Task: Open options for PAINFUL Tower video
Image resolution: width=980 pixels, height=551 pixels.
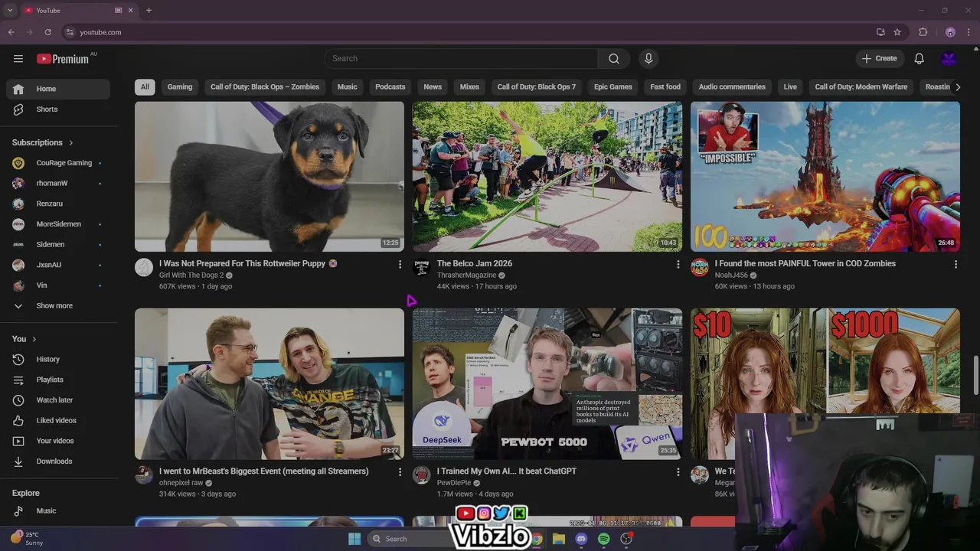Action: click(955, 264)
